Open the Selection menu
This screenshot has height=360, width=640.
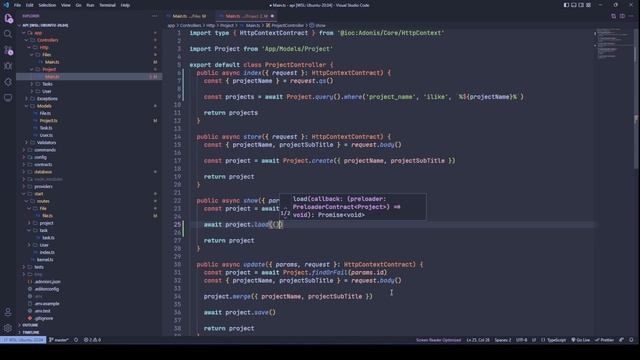click(47, 5)
